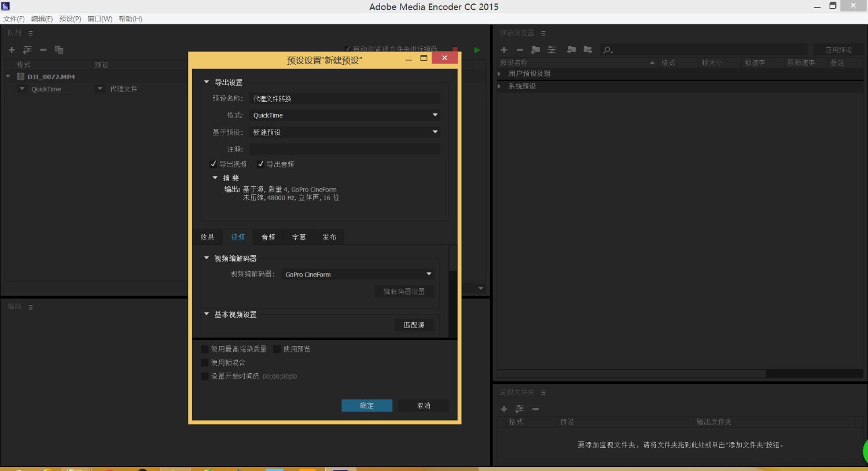868x471 pixels.
Task: Click the red stop queue icon
Action: point(455,50)
